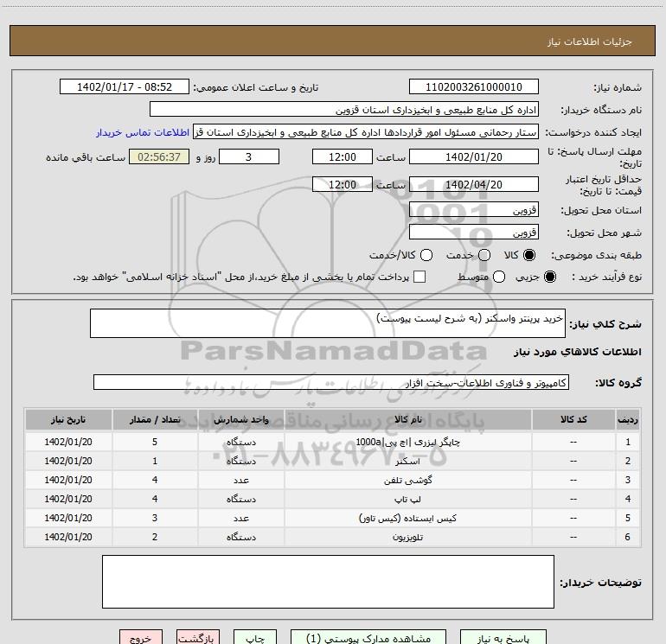Screen dimensions: 666x644
Task: Click the نام کالا column header
Action: (x=407, y=419)
